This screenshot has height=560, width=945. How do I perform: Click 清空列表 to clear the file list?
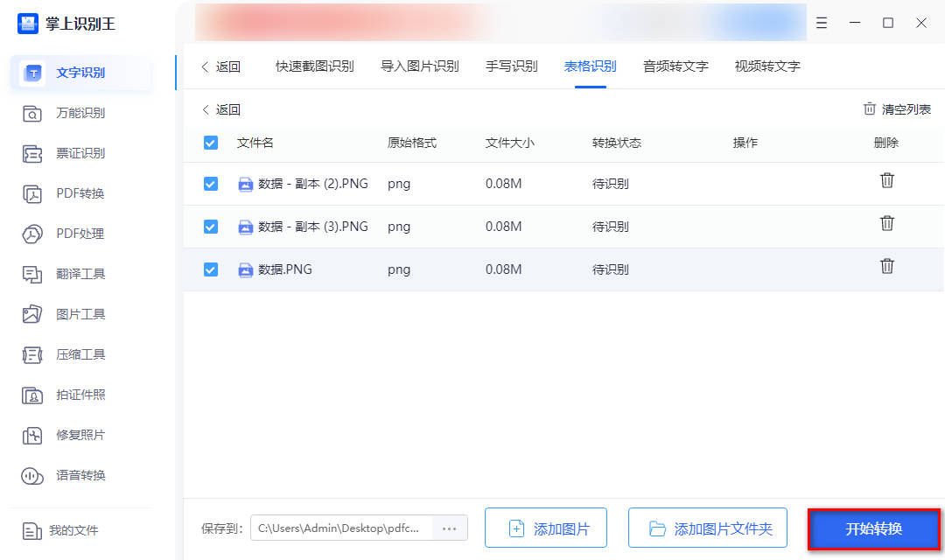click(897, 109)
